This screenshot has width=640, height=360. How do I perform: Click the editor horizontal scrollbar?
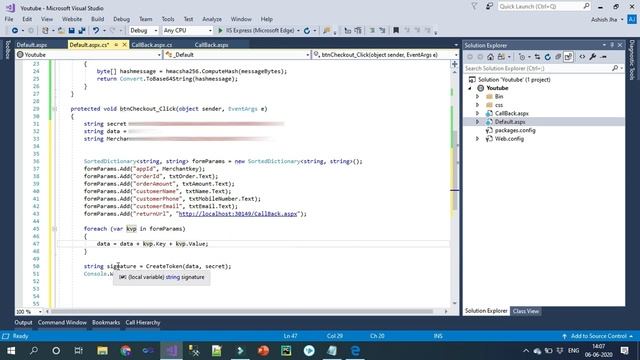[242, 311]
